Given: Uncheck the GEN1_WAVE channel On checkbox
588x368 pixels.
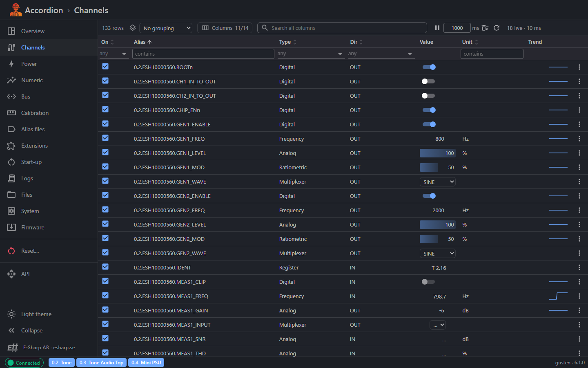Looking at the screenshot, I should point(105,181).
